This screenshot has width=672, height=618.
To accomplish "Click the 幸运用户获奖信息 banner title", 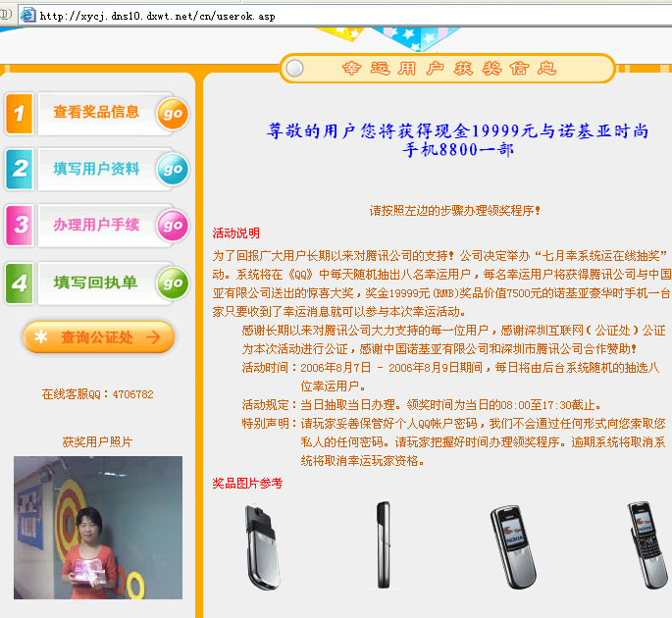I will point(448,68).
